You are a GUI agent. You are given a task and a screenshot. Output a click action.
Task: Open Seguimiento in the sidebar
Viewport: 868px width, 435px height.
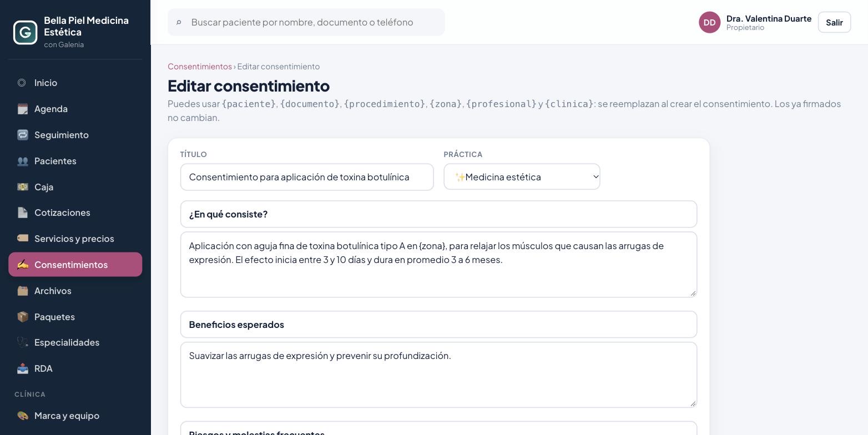point(75,135)
